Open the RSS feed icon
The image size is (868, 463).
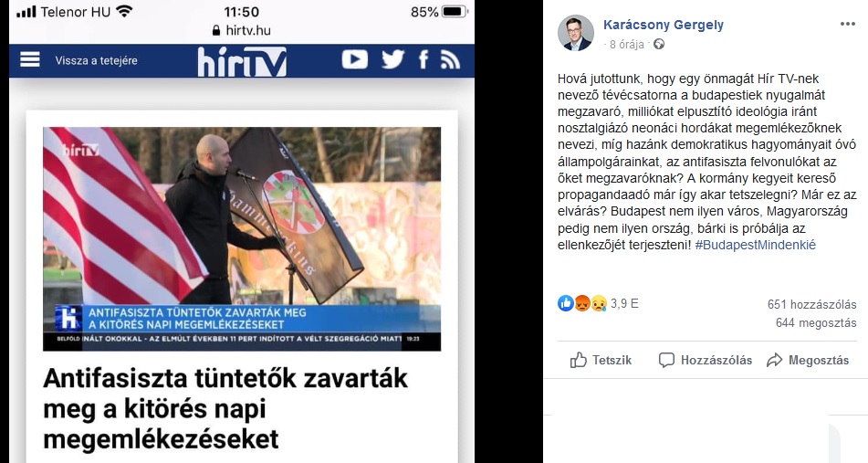[x=450, y=59]
